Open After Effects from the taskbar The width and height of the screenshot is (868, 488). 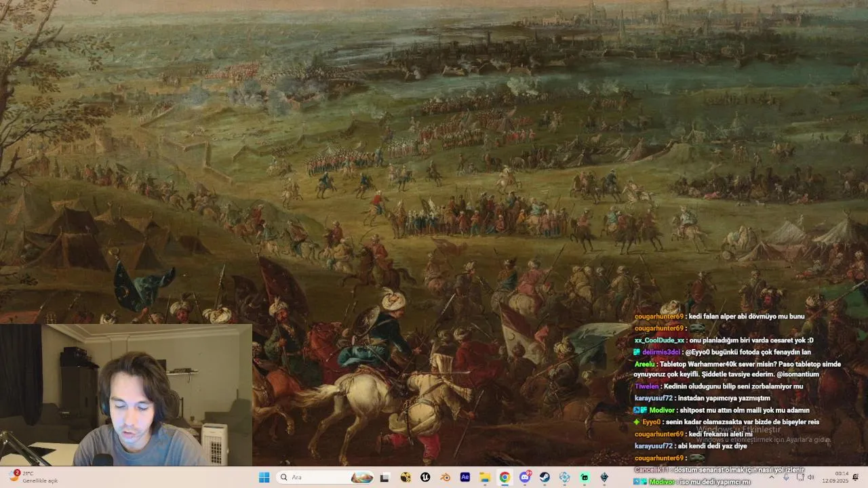tap(465, 477)
